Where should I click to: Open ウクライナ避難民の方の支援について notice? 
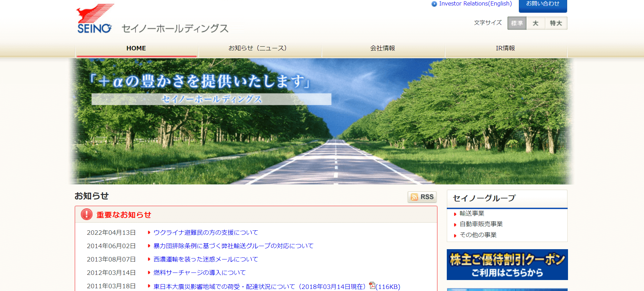click(206, 232)
